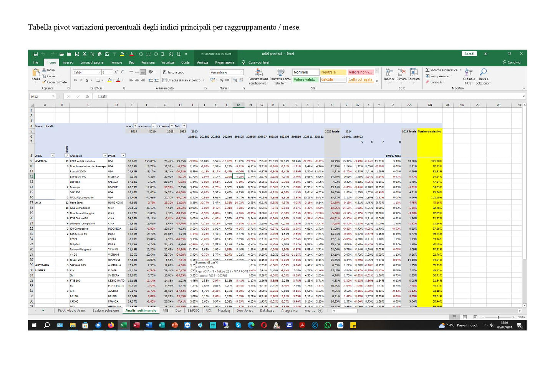The width and height of the screenshot is (555, 392).
Task: Open the Cancella clear menu
Action: [435, 82]
